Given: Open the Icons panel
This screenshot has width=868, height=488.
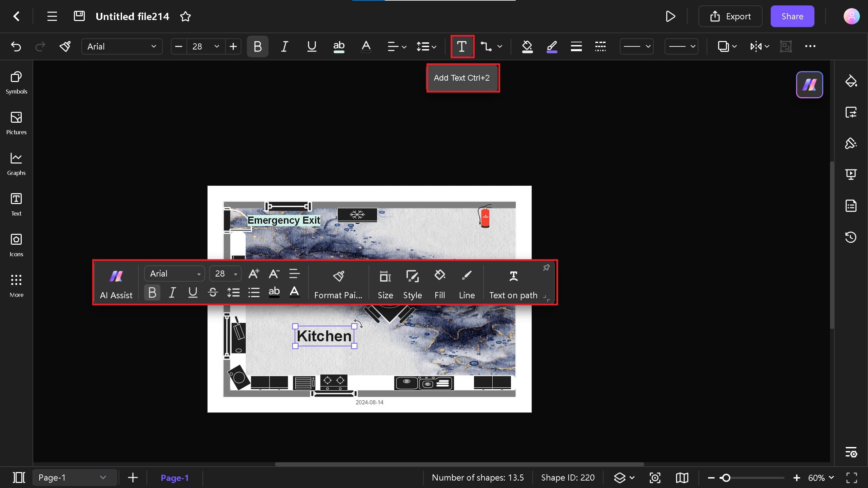Looking at the screenshot, I should [x=16, y=245].
